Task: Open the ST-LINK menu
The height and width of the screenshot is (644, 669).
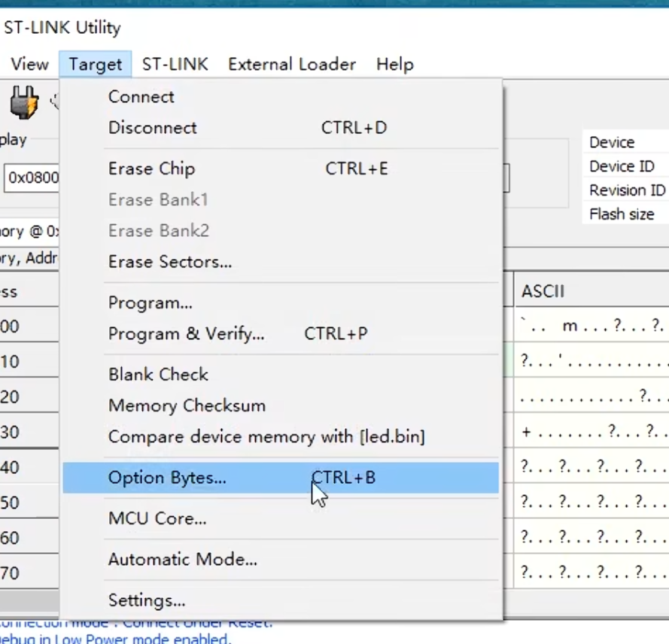Action: 175,65
